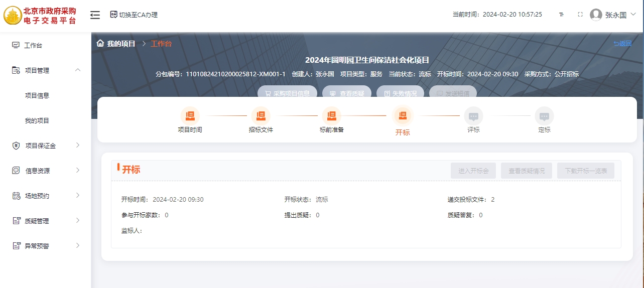This screenshot has height=288, width=644.
Task: Click 分包编号 1101082421020002581​2-XM001-1
Action: coord(221,74)
